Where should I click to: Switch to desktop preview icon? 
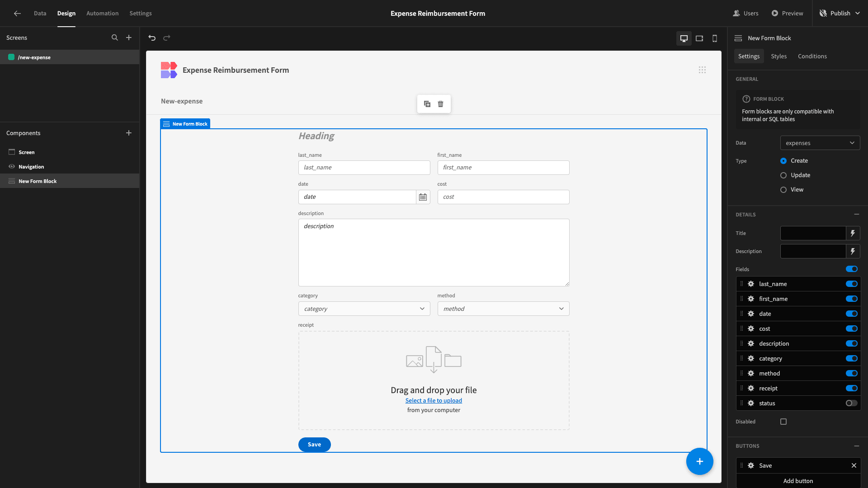click(684, 38)
